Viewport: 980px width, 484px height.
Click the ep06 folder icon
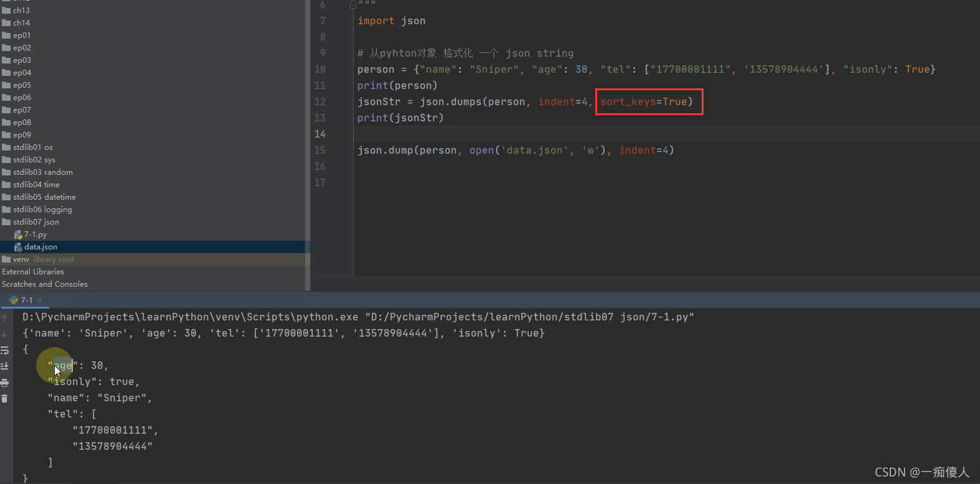point(6,98)
